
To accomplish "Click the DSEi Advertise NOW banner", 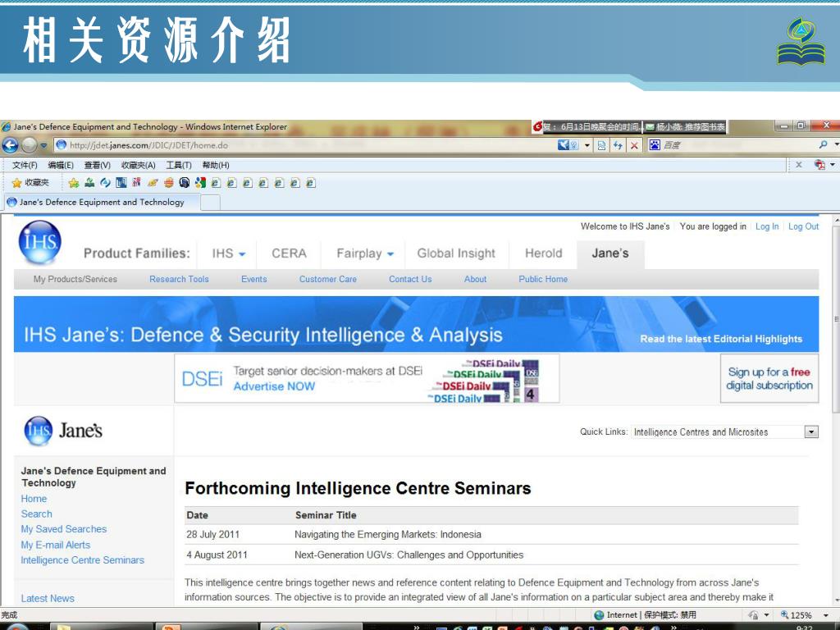I will (x=367, y=379).
